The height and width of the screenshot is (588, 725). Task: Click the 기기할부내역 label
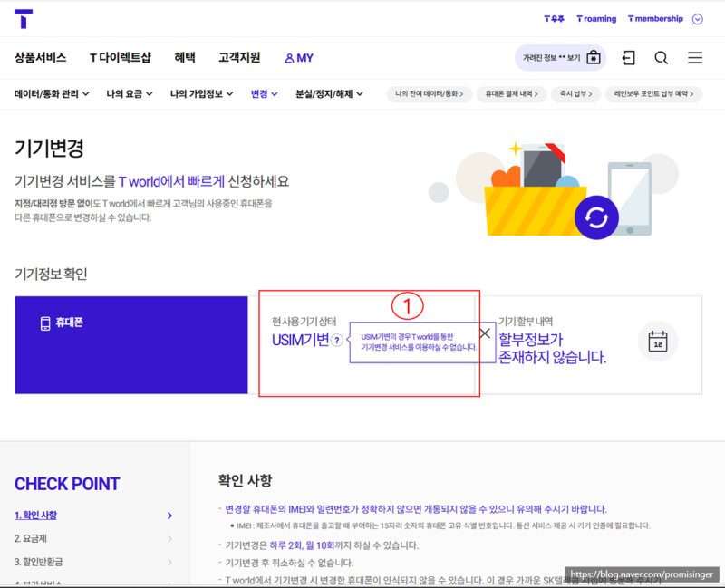point(526,322)
